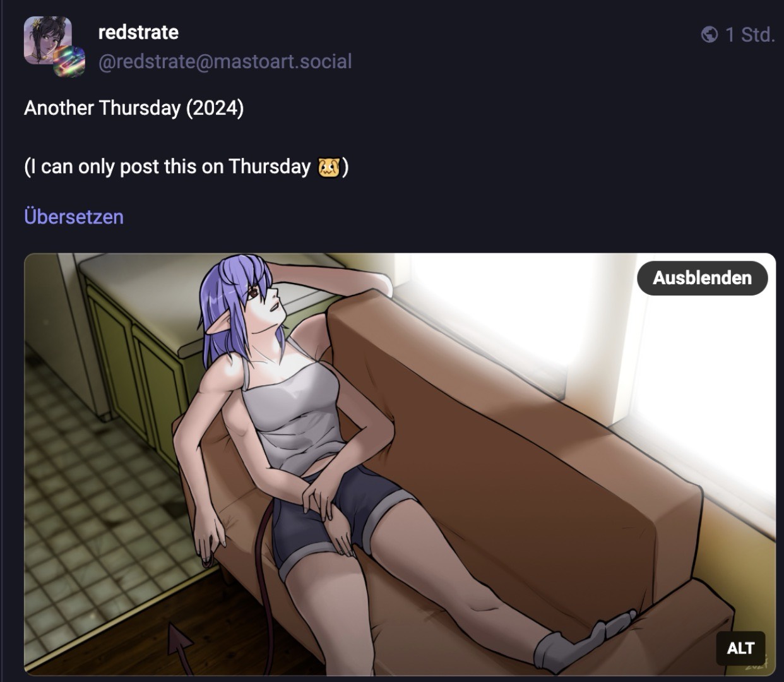Click the artist signature in image corner

click(x=756, y=664)
